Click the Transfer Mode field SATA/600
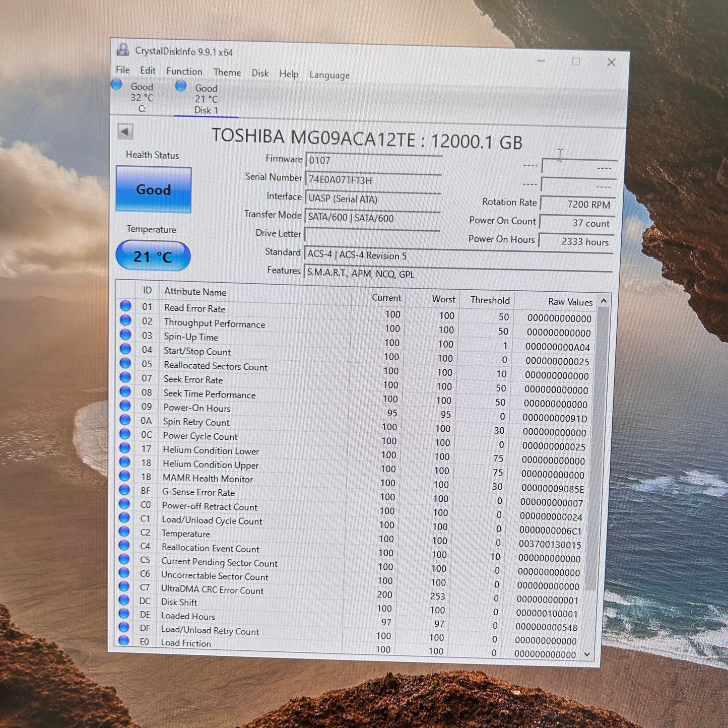This screenshot has width=728, height=728. point(372,218)
